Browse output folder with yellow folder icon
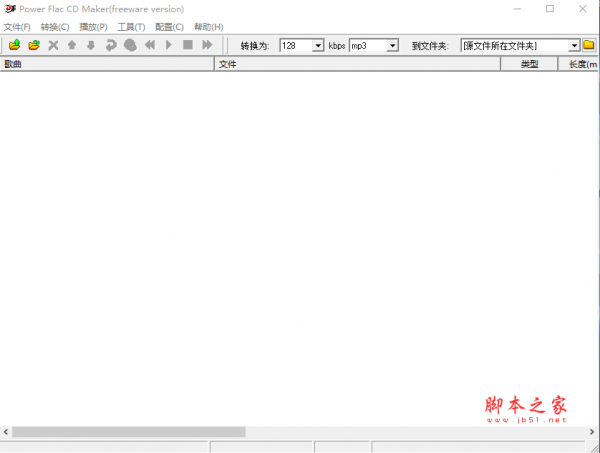This screenshot has width=600, height=453. point(589,45)
